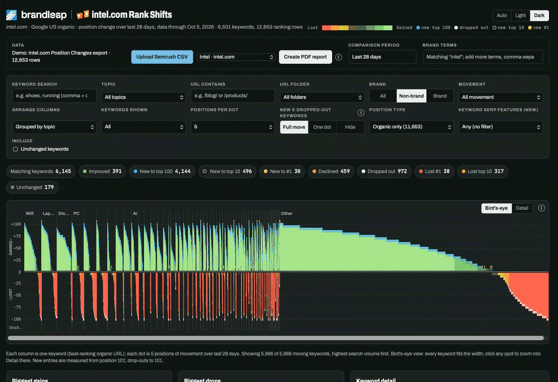
Task: Click the Dropped out 972 chip
Action: coord(384,171)
